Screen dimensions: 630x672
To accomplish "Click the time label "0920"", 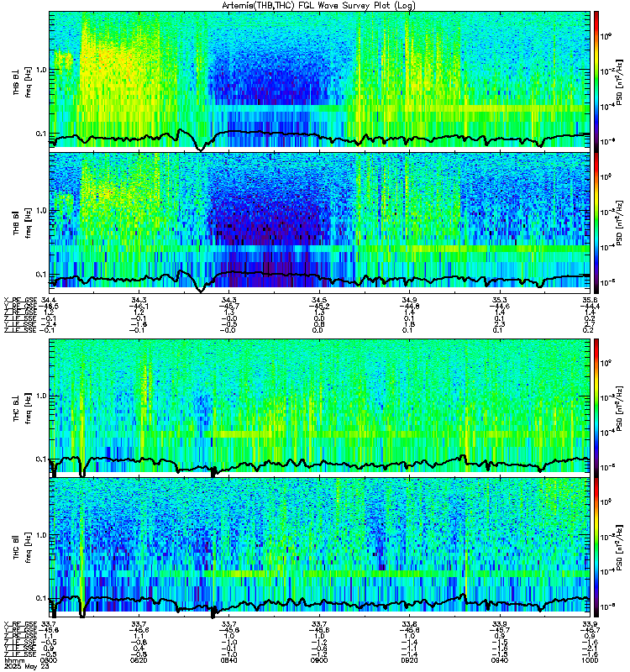I will (x=410, y=660).
